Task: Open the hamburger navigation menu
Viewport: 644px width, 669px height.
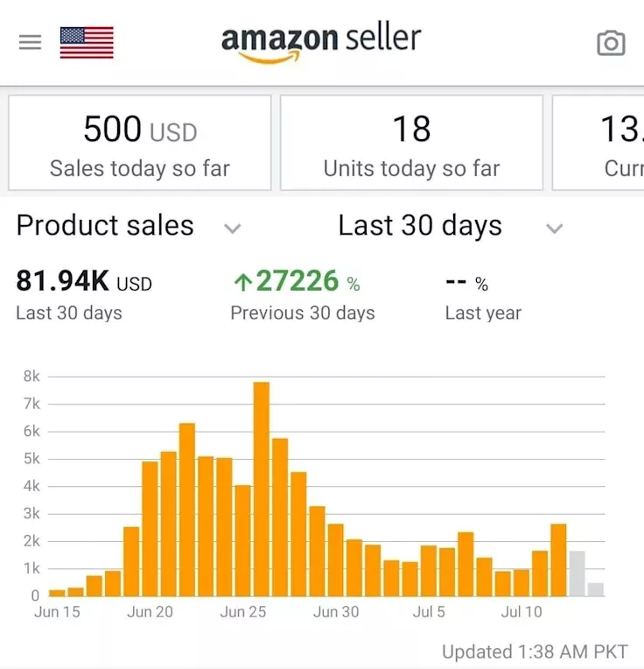Action: pyautogui.click(x=30, y=42)
